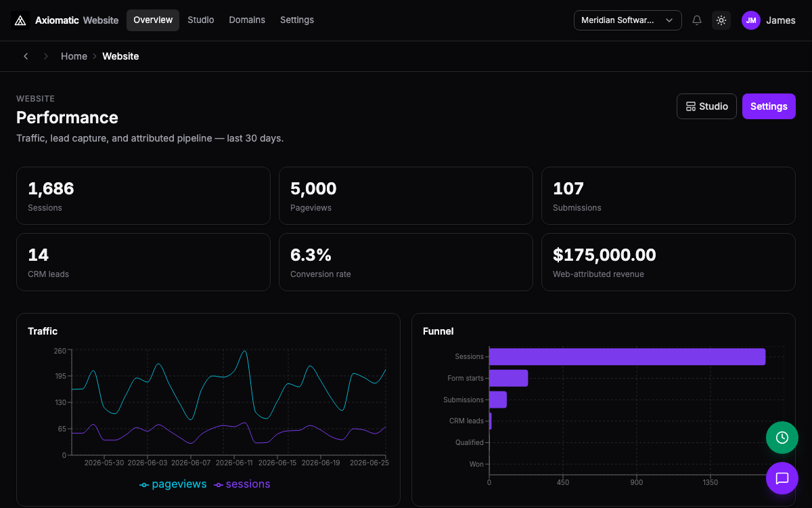Open the Domains tab
This screenshot has height=508, width=812.
(247, 20)
